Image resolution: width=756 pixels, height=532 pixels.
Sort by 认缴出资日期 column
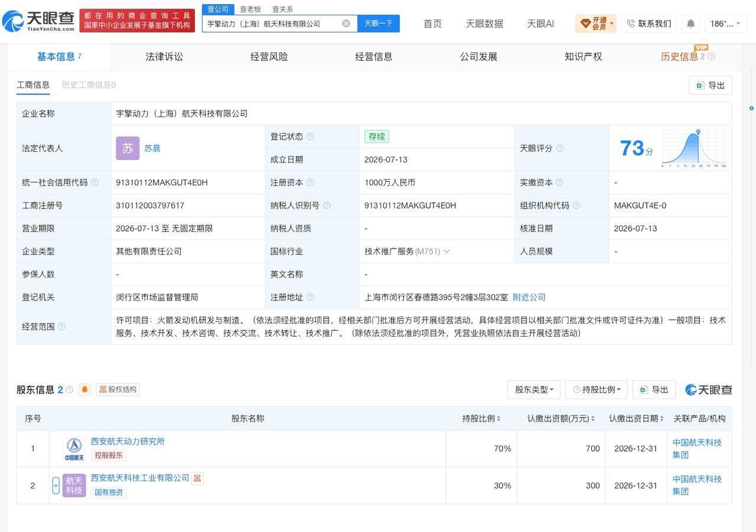coord(662,419)
